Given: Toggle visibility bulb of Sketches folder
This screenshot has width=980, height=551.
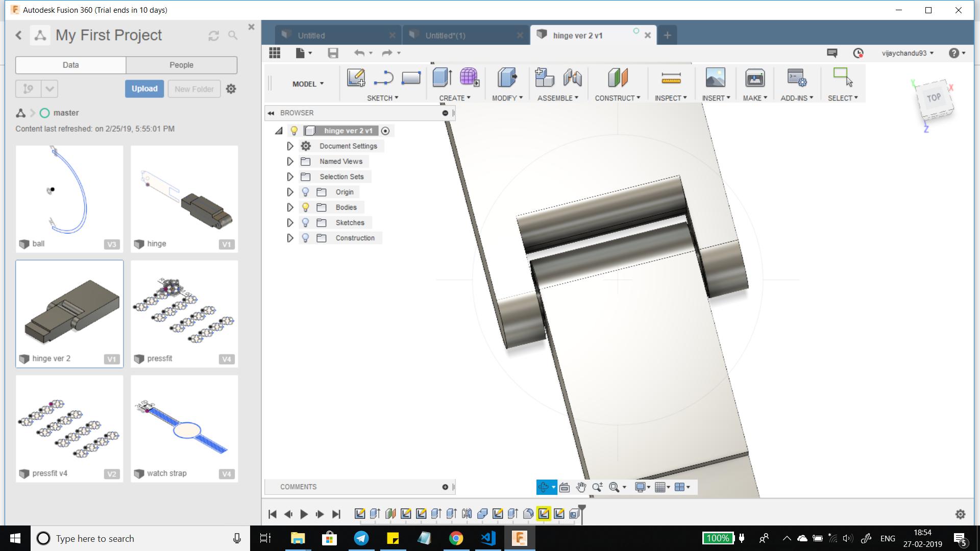Looking at the screenshot, I should click(305, 222).
